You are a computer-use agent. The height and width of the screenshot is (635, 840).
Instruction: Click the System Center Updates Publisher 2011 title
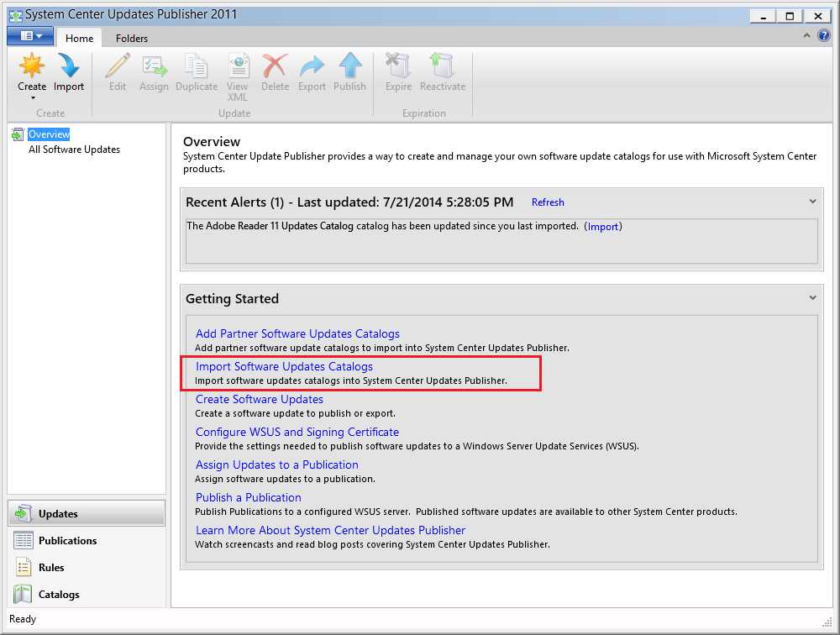click(131, 14)
